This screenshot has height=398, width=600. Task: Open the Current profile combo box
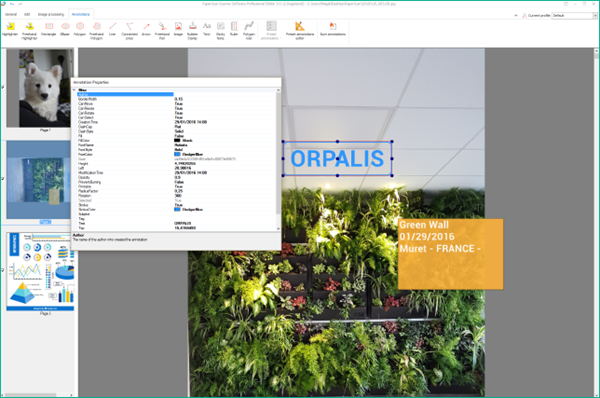click(574, 15)
